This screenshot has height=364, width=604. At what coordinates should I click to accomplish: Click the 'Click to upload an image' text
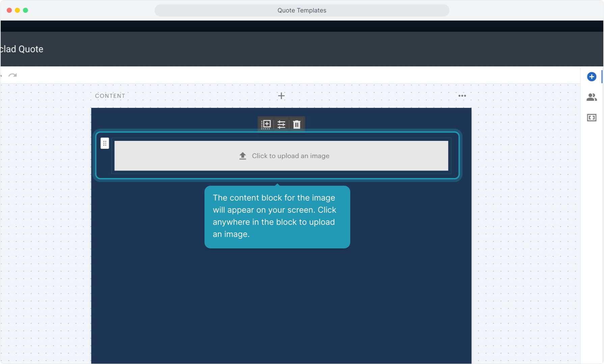click(x=291, y=156)
